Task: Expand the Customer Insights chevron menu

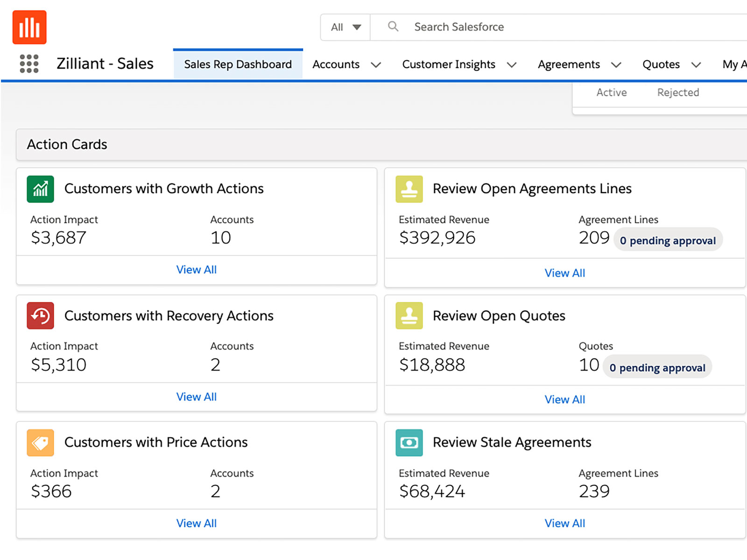Action: click(x=512, y=65)
